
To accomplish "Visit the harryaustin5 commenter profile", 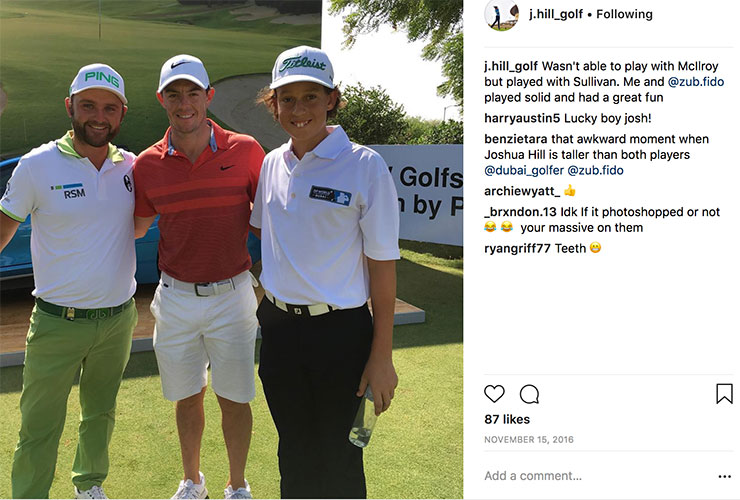I will [522, 118].
